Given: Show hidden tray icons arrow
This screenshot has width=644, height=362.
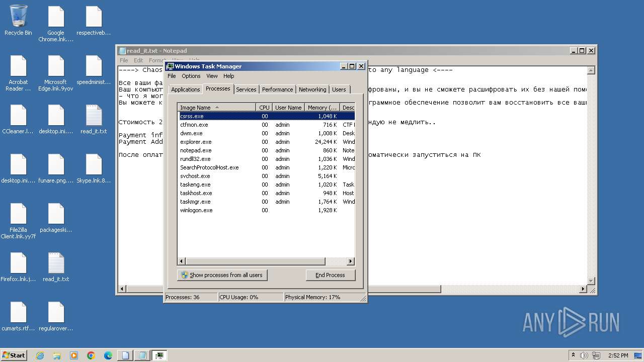Looking at the screenshot, I should tap(573, 355).
